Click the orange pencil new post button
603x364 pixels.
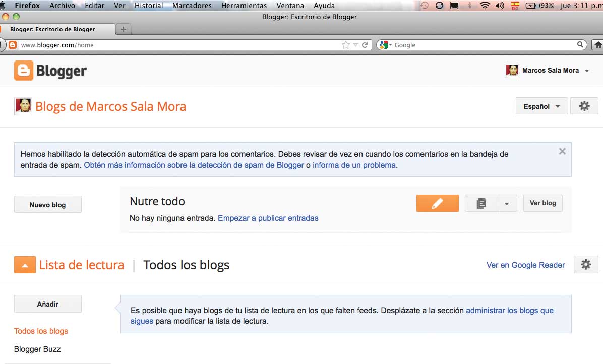click(437, 203)
